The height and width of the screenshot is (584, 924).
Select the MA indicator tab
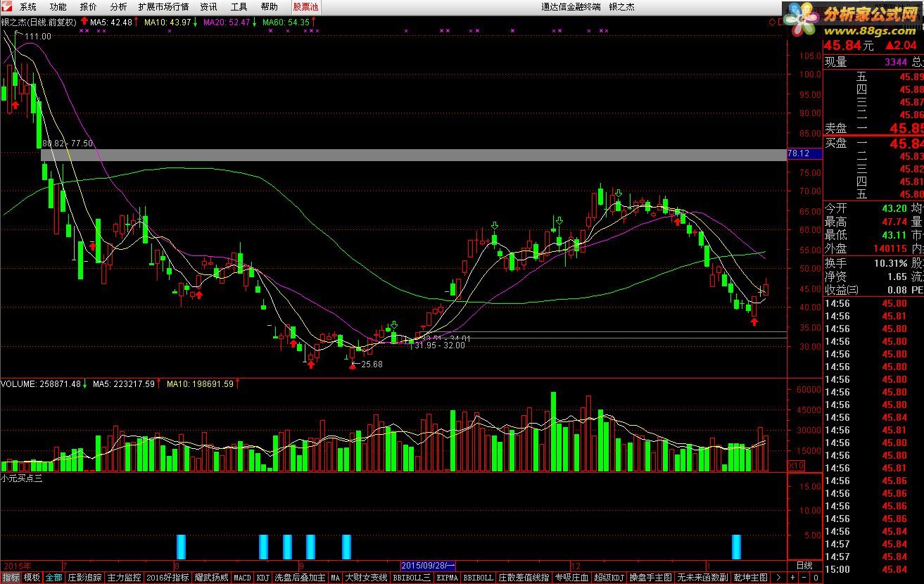click(x=335, y=578)
